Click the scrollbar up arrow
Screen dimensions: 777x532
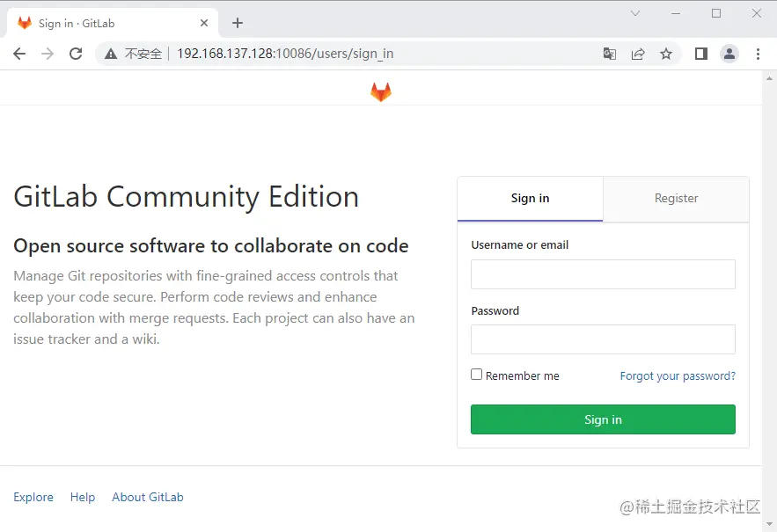tap(769, 78)
